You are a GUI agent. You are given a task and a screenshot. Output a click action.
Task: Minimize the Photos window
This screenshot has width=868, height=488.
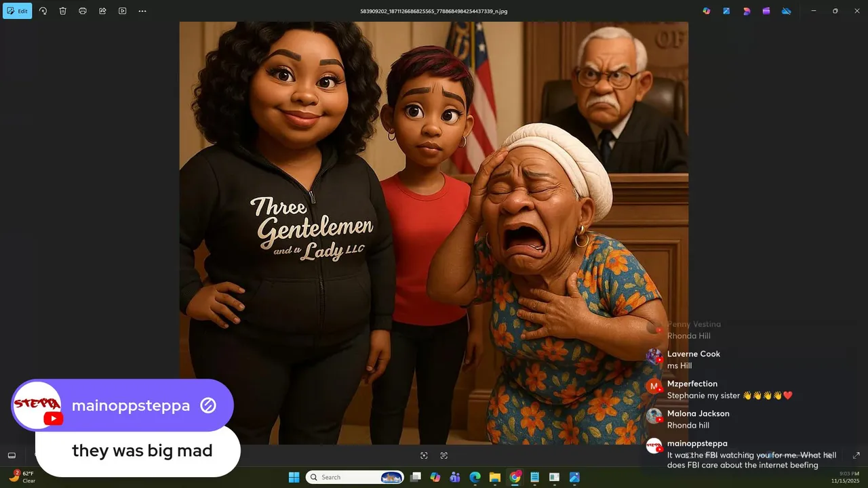814,11
